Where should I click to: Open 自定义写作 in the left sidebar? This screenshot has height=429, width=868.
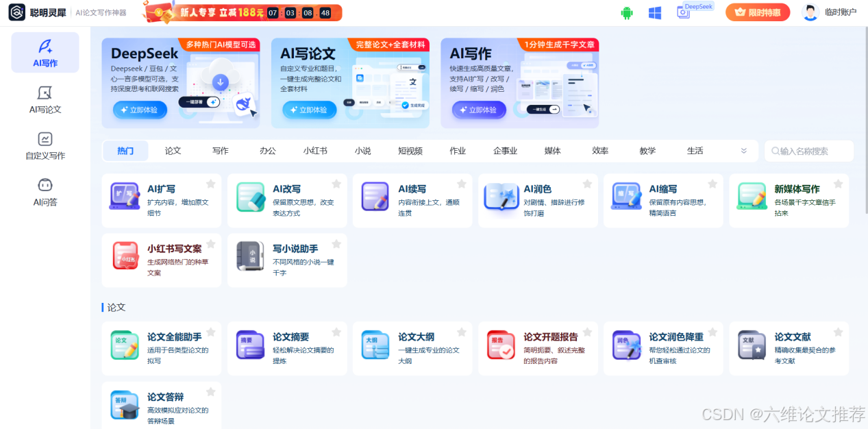click(45, 146)
